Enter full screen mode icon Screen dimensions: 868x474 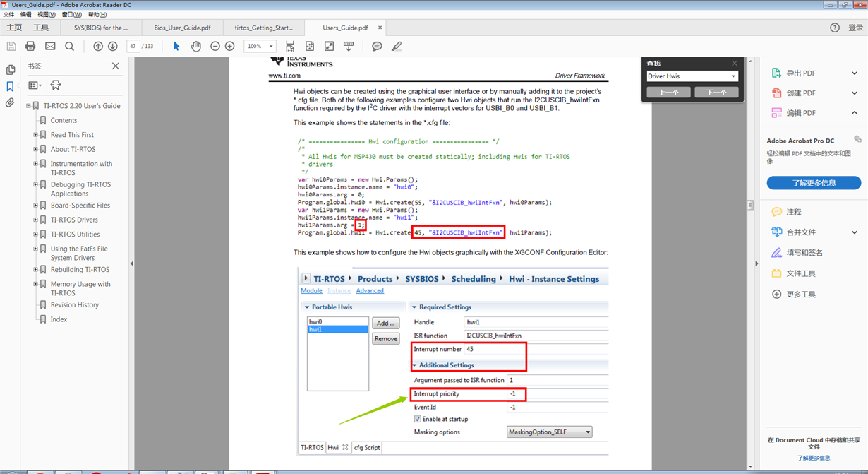point(329,46)
